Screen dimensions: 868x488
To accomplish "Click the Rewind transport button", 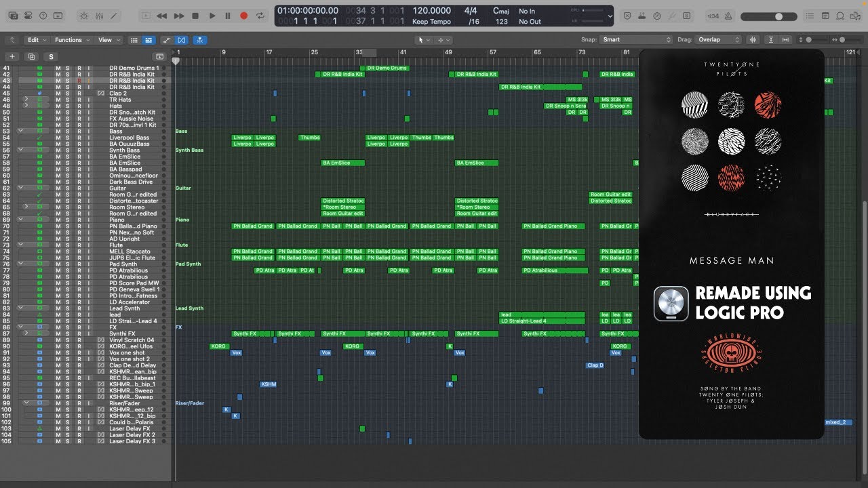I will coord(161,16).
